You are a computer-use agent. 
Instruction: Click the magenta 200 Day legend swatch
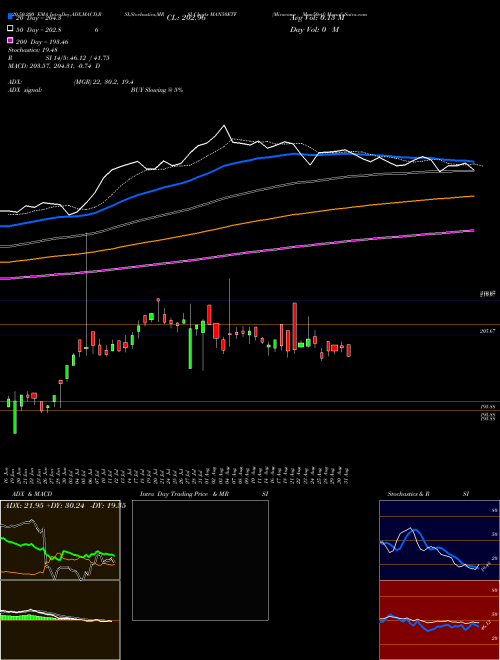10,40
